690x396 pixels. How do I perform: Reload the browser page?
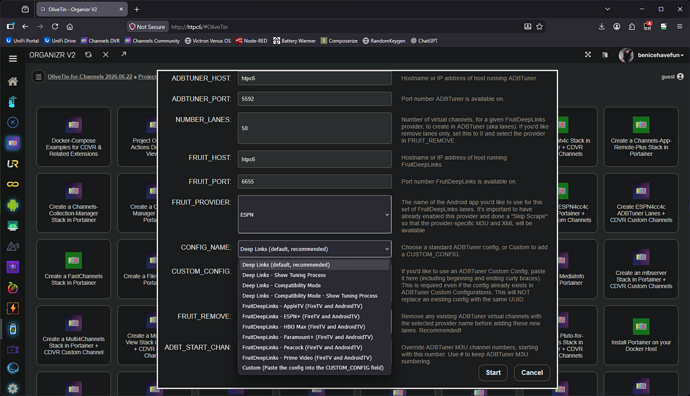pos(55,26)
